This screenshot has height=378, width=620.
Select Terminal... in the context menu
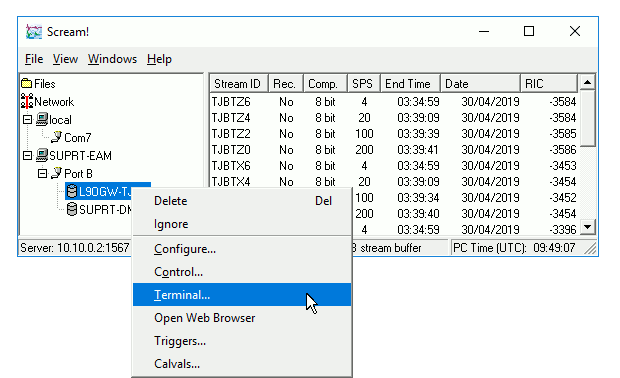click(242, 295)
